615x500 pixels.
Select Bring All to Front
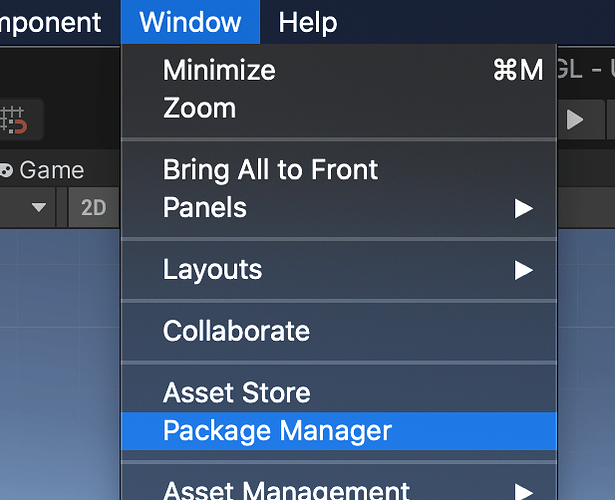pos(270,170)
